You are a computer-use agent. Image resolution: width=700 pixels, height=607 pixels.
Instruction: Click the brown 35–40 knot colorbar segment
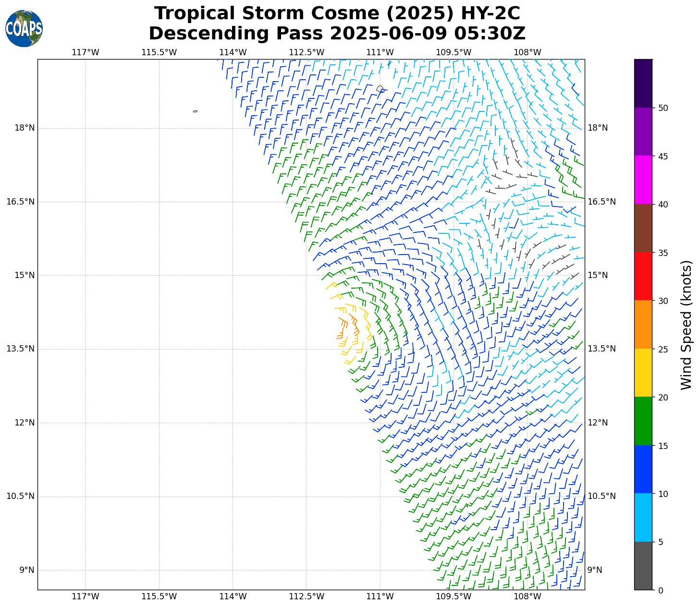pyautogui.click(x=643, y=228)
